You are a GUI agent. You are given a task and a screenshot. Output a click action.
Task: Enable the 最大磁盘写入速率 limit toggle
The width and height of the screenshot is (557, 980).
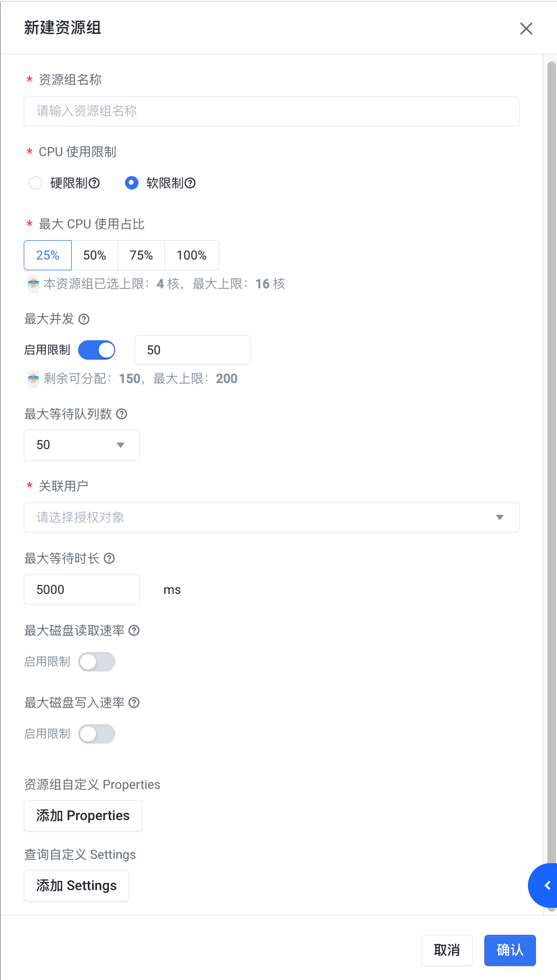(x=97, y=734)
